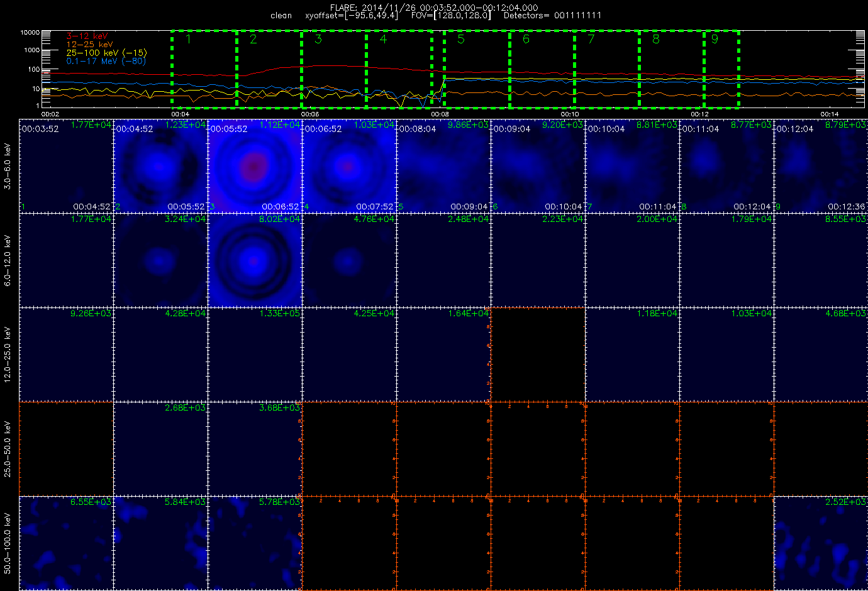Click the peak value '8.55E+03'
The height and width of the screenshot is (591, 868).
845,219
